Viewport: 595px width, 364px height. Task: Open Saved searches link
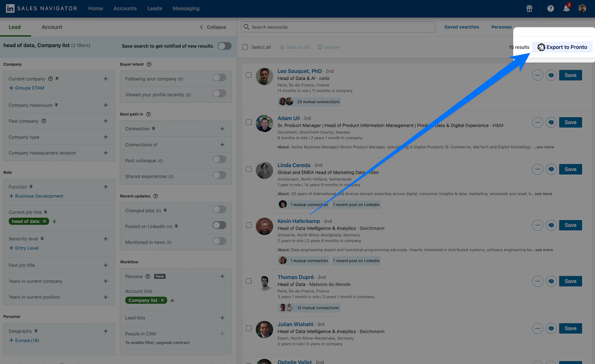click(x=462, y=27)
